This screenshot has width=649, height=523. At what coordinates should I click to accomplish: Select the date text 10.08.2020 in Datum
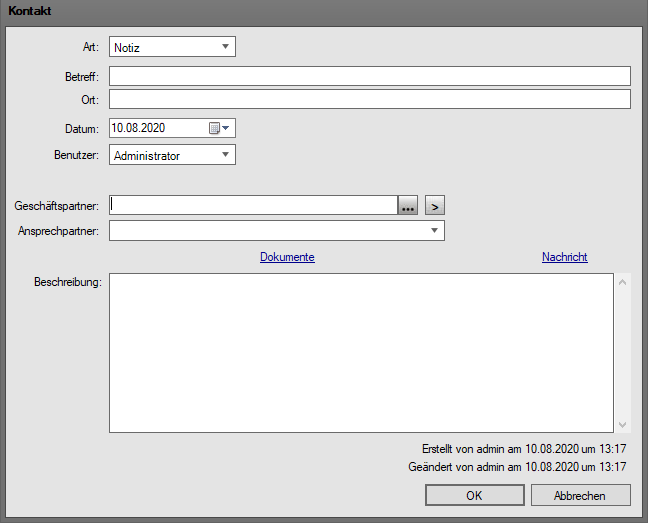(140, 128)
